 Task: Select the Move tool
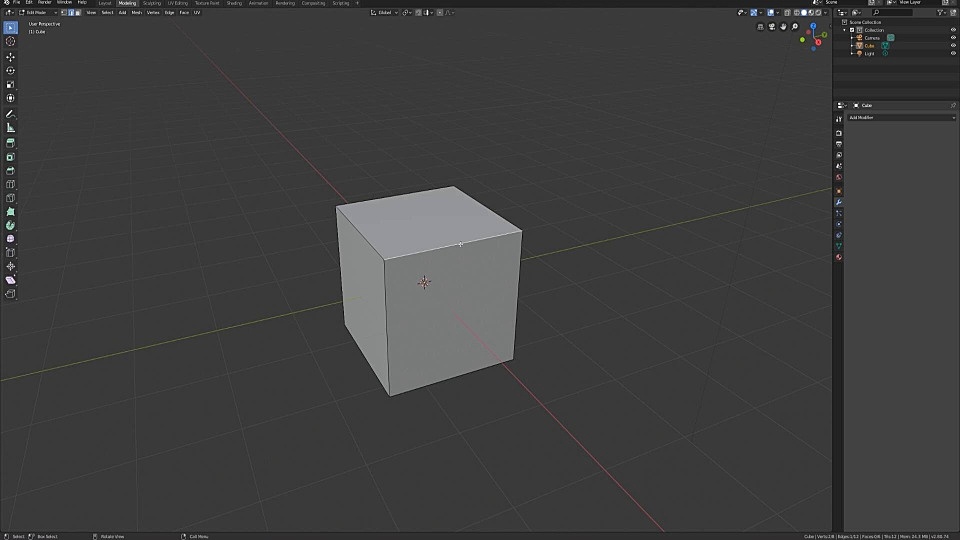[10, 57]
